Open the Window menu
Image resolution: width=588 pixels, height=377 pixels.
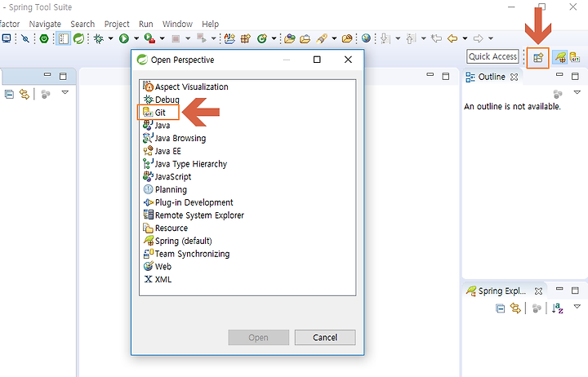click(177, 24)
